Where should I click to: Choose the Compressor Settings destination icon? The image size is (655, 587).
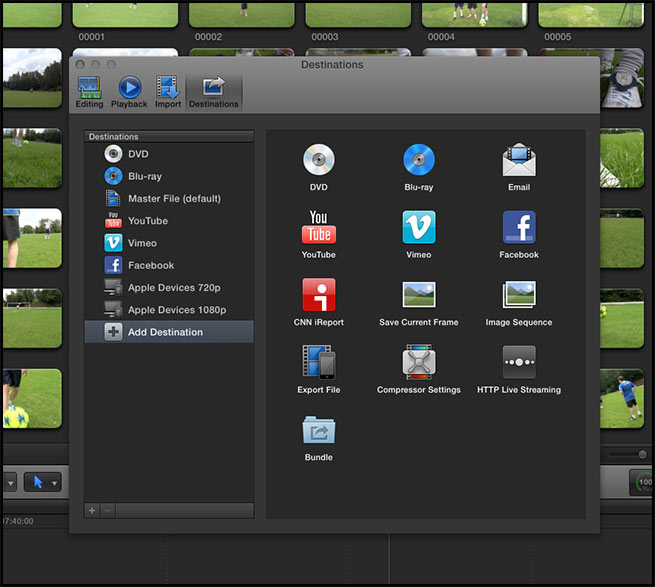pos(419,362)
